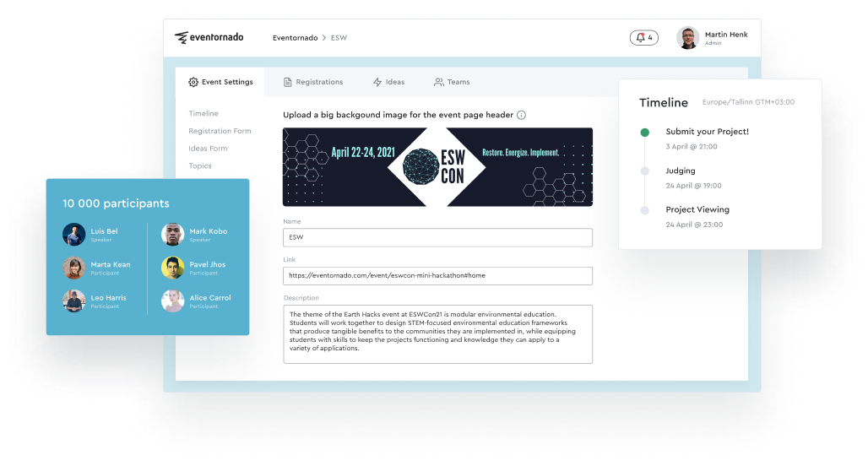
Task: Click Martin Henk's profile avatar
Action: click(x=687, y=38)
